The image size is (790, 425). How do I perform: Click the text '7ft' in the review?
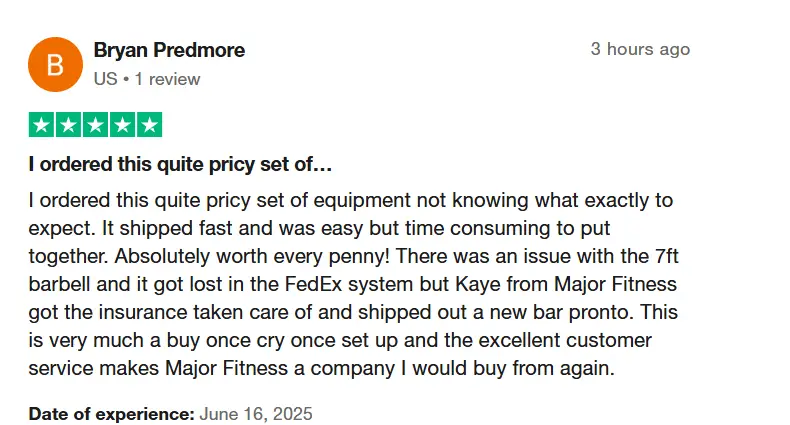pos(667,256)
